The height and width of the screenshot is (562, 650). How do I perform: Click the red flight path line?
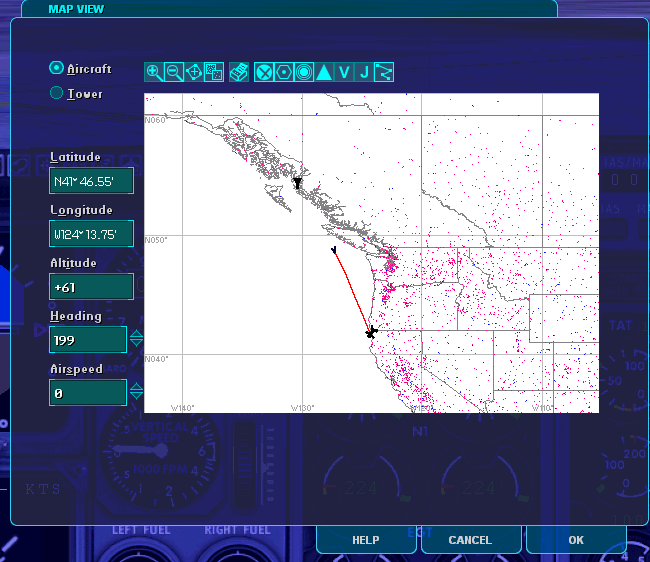click(352, 291)
